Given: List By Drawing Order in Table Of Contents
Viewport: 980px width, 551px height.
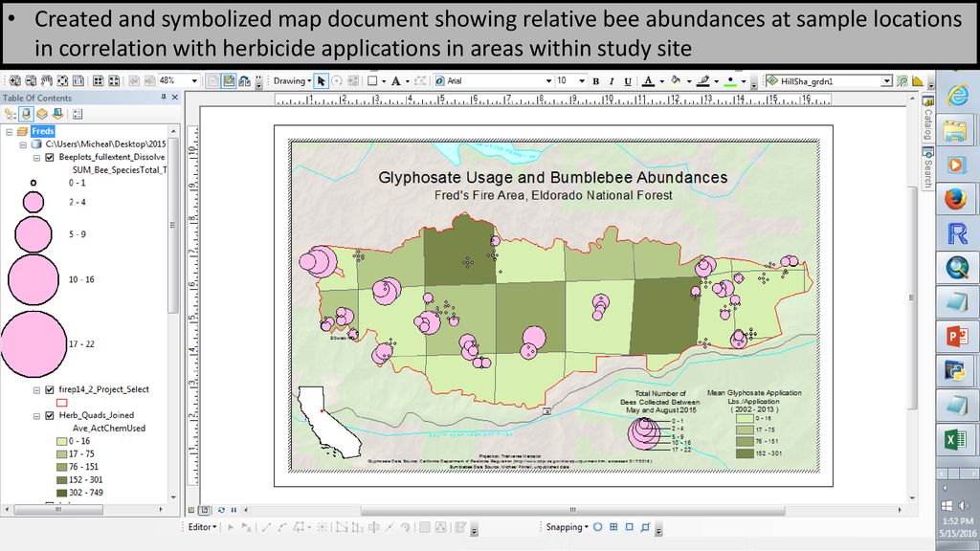Looking at the screenshot, I should 10,114.
